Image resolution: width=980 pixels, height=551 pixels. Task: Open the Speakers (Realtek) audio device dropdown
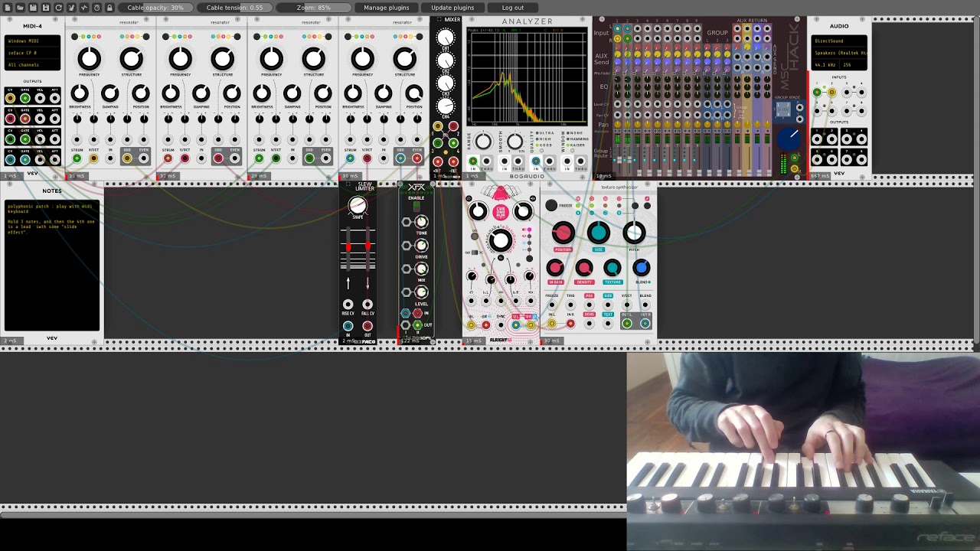click(x=840, y=53)
